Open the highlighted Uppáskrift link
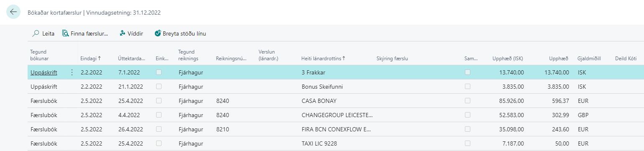The height and width of the screenshot is (151, 644). click(x=44, y=72)
